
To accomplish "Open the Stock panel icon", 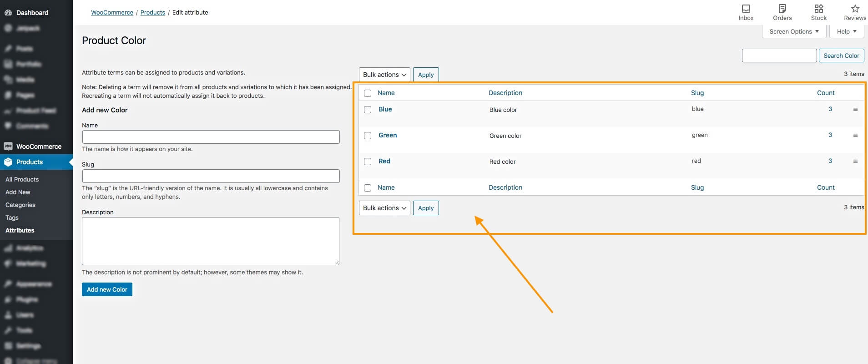I will point(818,9).
